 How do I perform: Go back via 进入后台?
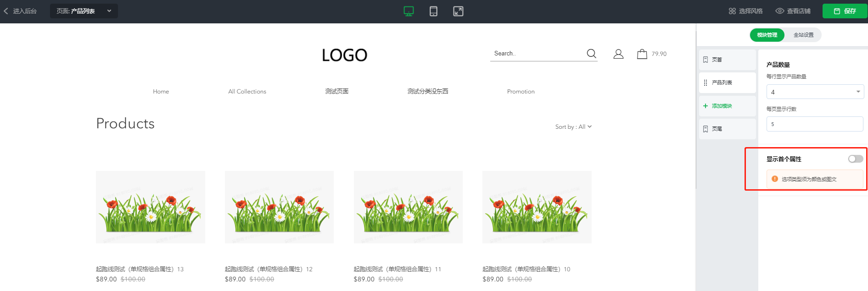(21, 11)
